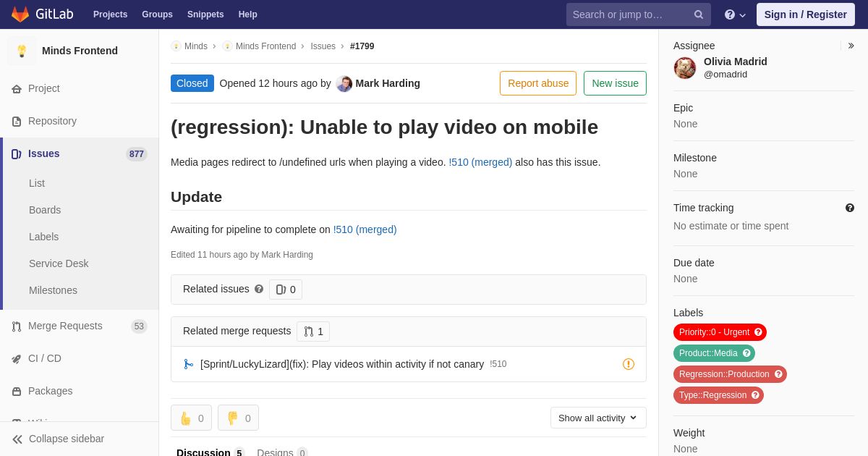This screenshot has width=868, height=456.
Task: Open Snippets in the top bar
Action: (205, 14)
